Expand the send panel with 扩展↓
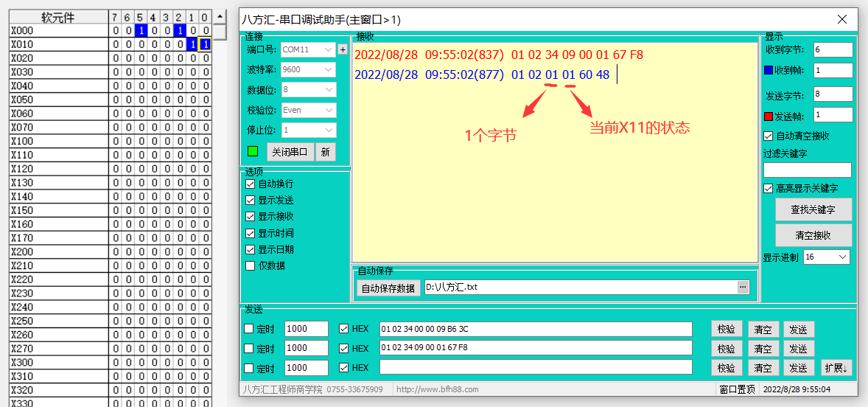The image size is (868, 407). point(836,368)
